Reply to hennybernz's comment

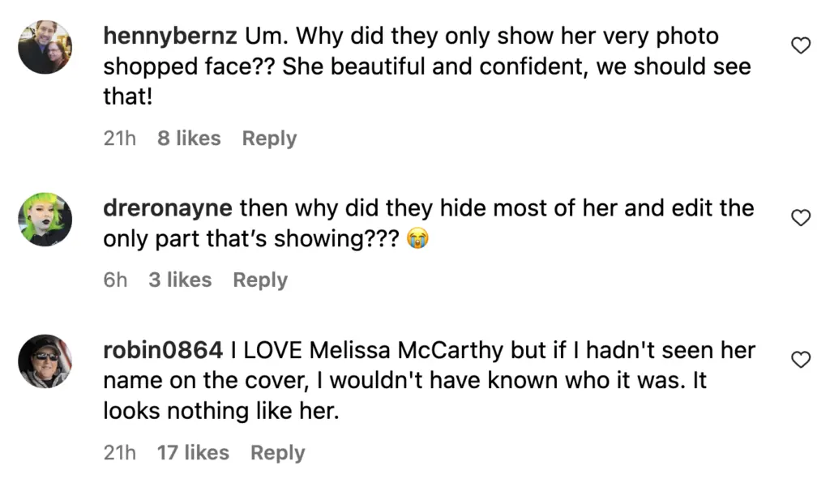(x=269, y=139)
